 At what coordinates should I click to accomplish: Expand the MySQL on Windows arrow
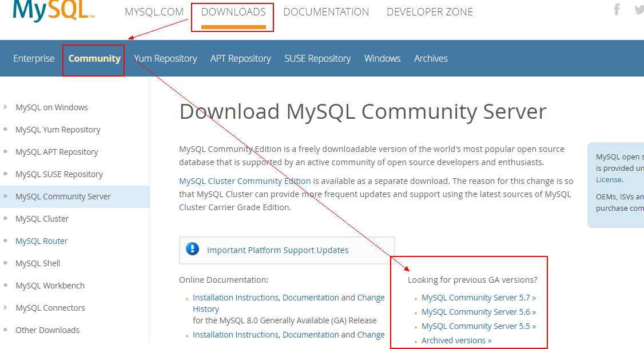(5, 107)
